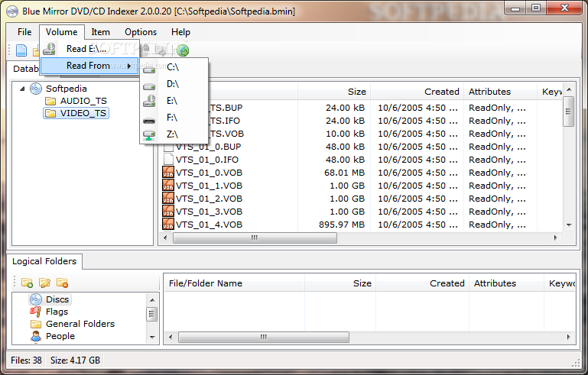Viewport: 588px width, 375px height.
Task: Click the Softpedia disc icon in the tree
Action: click(36, 89)
